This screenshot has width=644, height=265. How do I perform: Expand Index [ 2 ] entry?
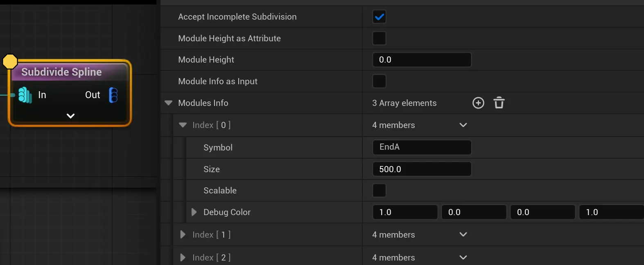[183, 258]
